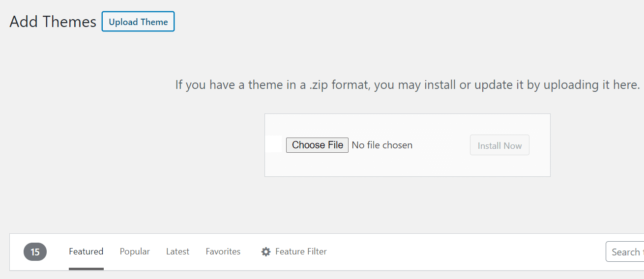644x279 pixels.
Task: Click the "No file chosen" label
Action: click(x=382, y=145)
